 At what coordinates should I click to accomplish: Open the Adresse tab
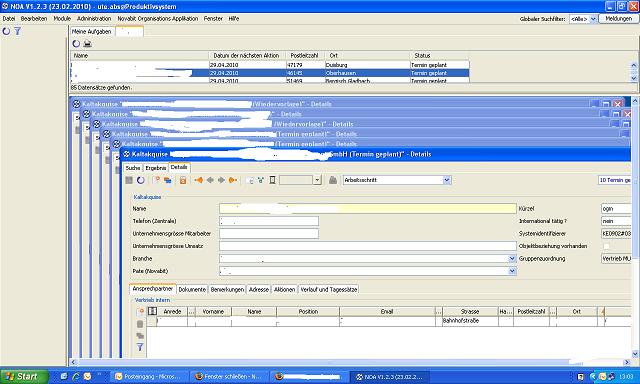point(259,289)
